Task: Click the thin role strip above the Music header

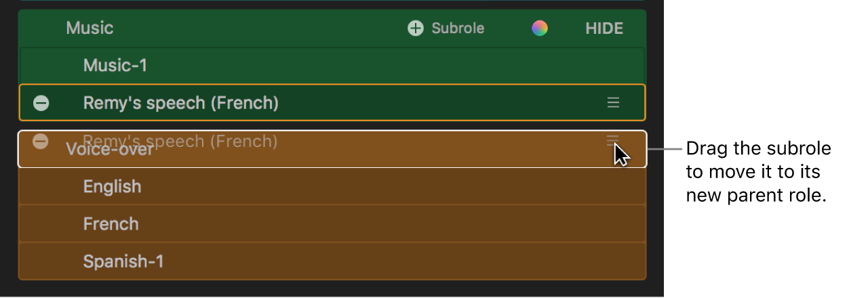Action: point(332,2)
